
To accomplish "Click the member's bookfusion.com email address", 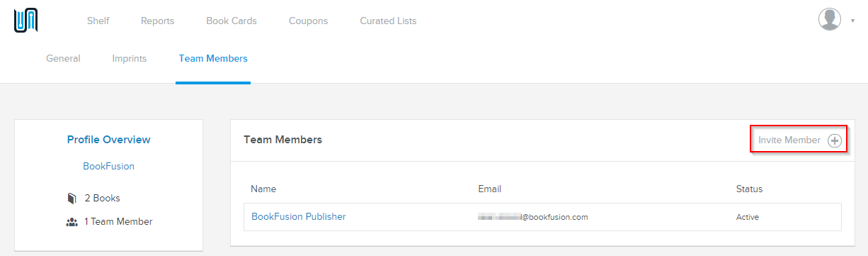I will coord(533,218).
